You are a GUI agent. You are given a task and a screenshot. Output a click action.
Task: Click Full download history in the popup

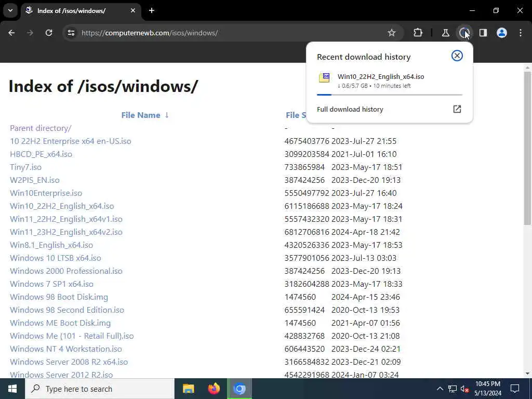350,109
